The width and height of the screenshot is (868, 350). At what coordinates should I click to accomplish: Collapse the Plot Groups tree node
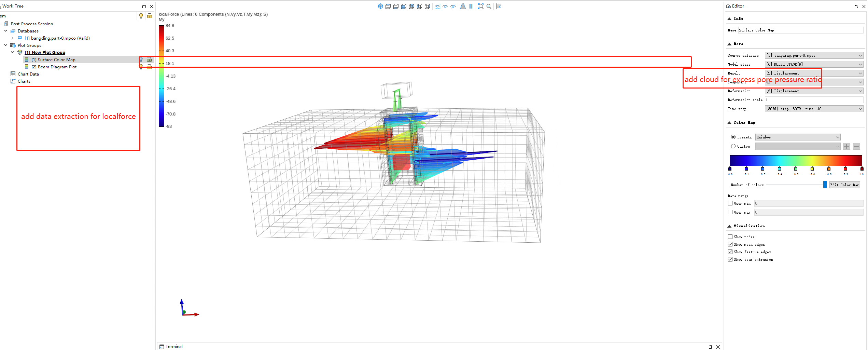tap(6, 45)
